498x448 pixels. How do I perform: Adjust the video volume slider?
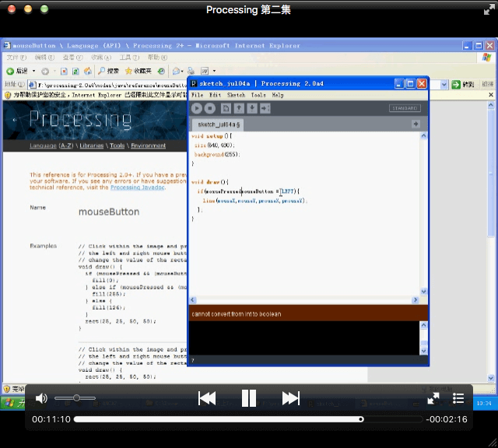pyautogui.click(x=76, y=398)
